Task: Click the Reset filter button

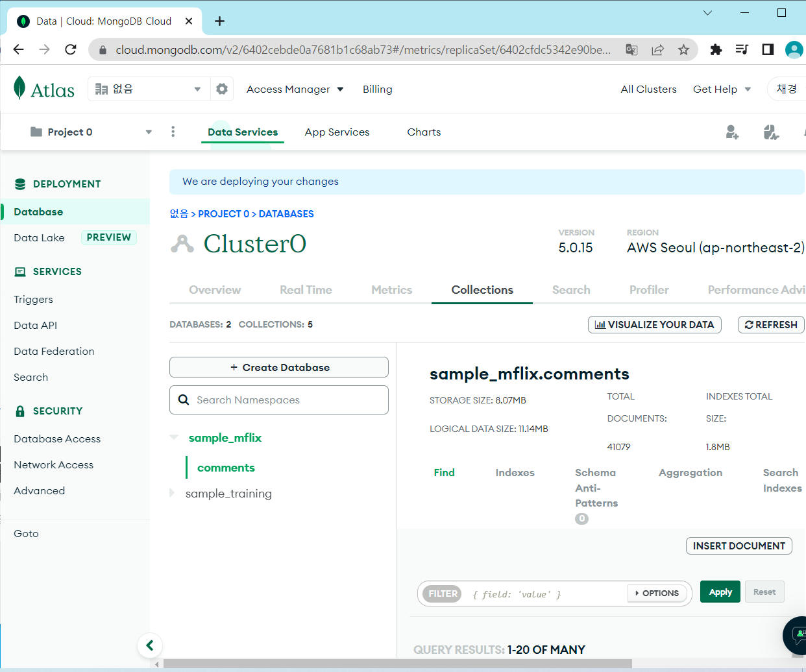Action: tap(764, 592)
